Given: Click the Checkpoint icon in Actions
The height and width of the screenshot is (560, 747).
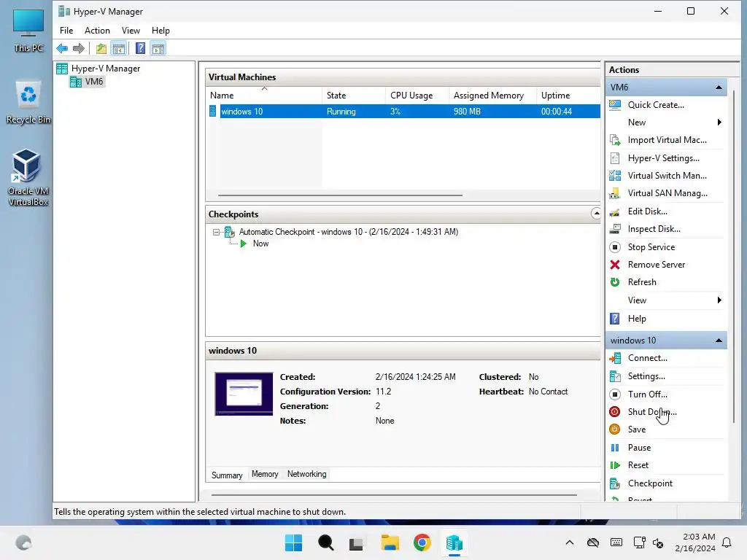Looking at the screenshot, I should 615,483.
